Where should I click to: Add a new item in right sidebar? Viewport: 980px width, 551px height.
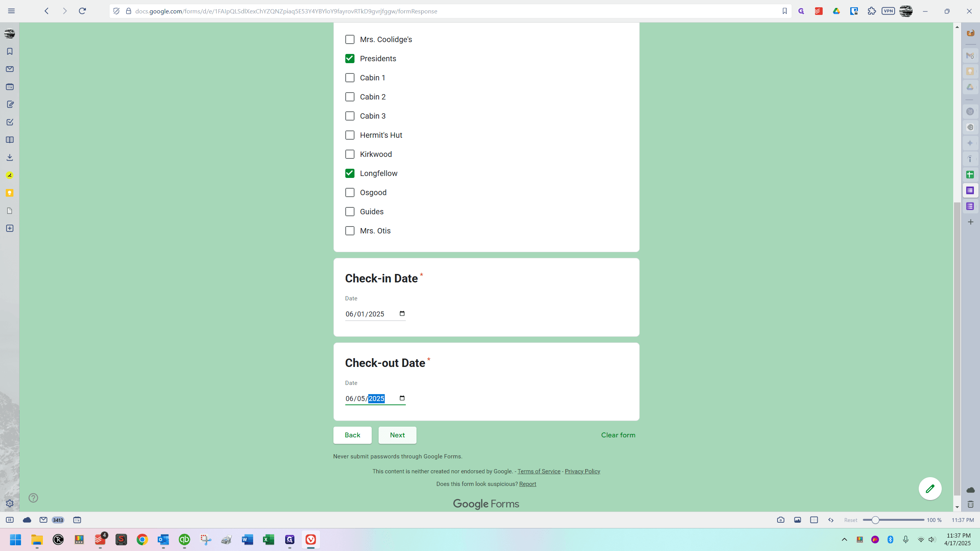pyautogui.click(x=970, y=222)
